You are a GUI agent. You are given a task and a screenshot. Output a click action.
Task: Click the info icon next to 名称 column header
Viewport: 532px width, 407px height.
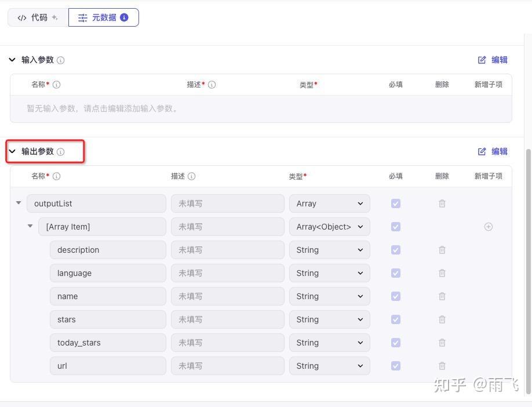[56, 176]
